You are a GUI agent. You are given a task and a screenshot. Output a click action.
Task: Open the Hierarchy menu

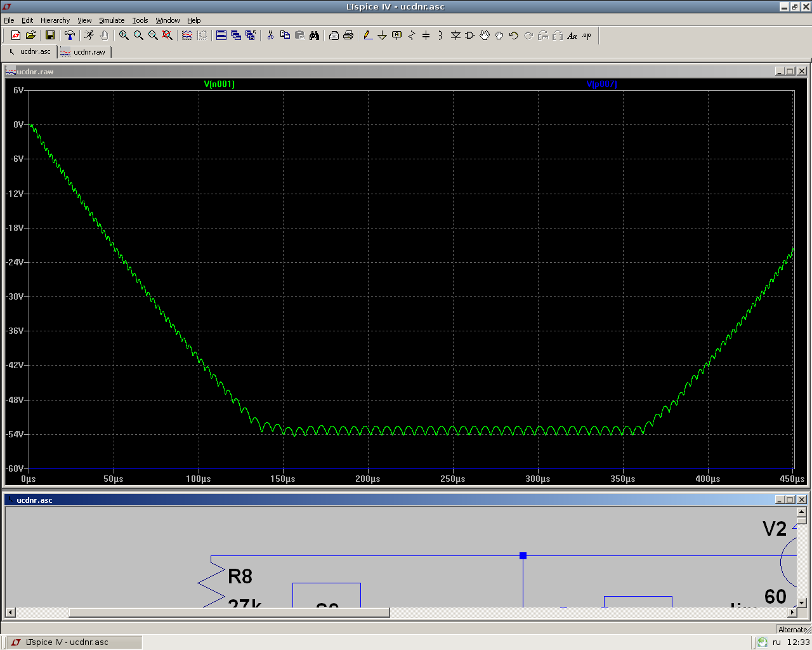[x=55, y=20]
